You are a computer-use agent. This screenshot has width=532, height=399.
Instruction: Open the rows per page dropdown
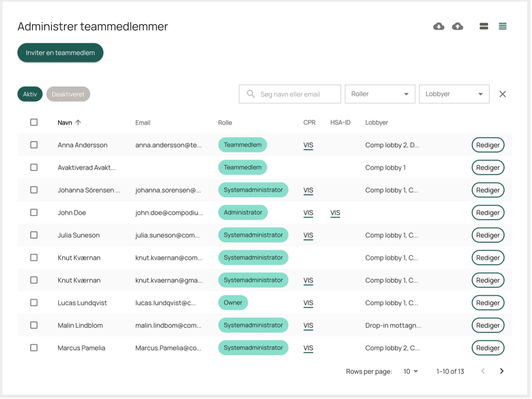pyautogui.click(x=411, y=371)
